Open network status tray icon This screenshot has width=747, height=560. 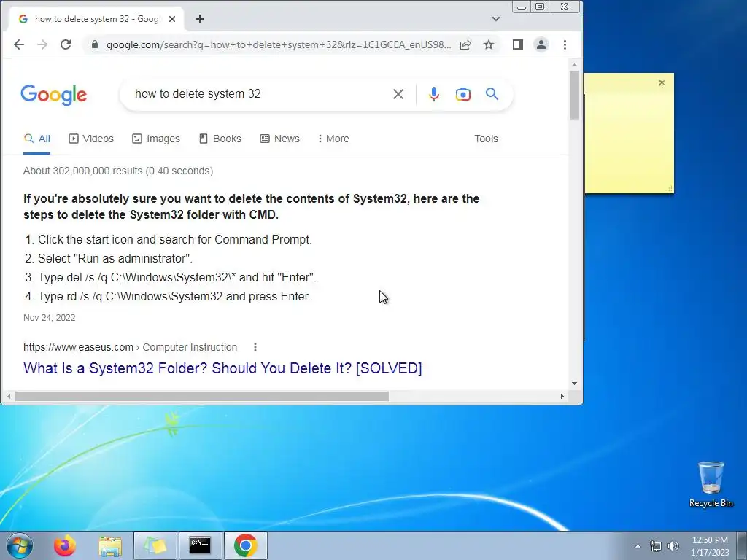point(656,546)
